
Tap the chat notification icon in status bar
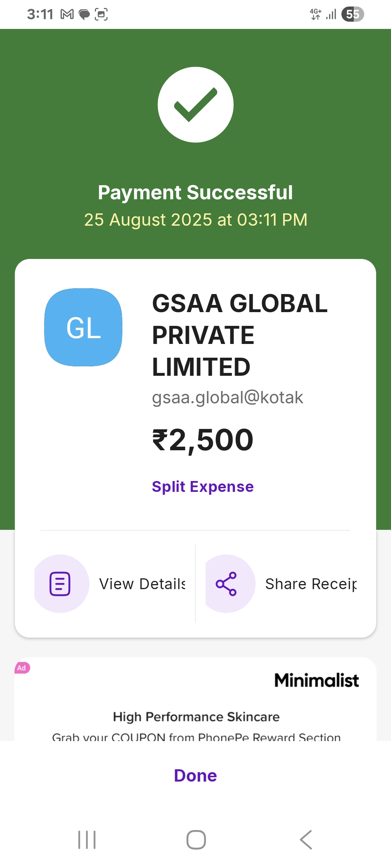pyautogui.click(x=84, y=14)
